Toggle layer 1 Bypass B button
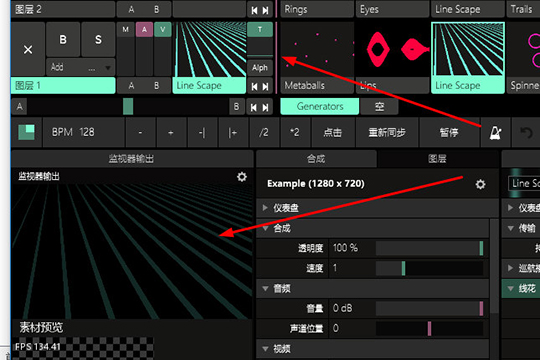The image size is (540, 360). [x=63, y=40]
